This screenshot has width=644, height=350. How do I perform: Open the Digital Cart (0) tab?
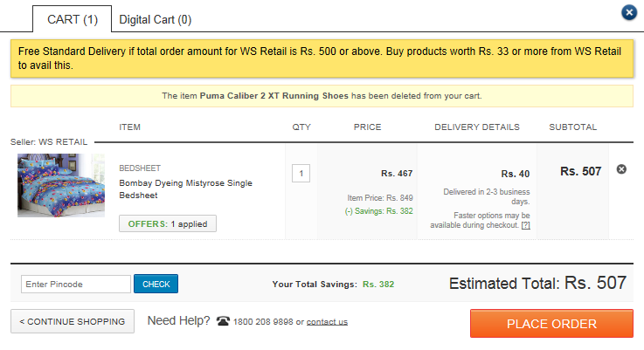coord(156,20)
